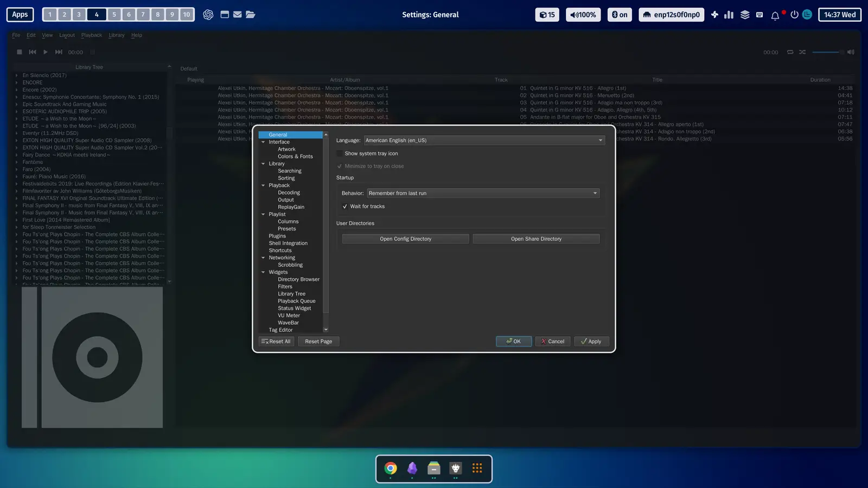Open the File menu in the player
Image resolution: width=868 pixels, height=488 pixels.
(x=16, y=35)
